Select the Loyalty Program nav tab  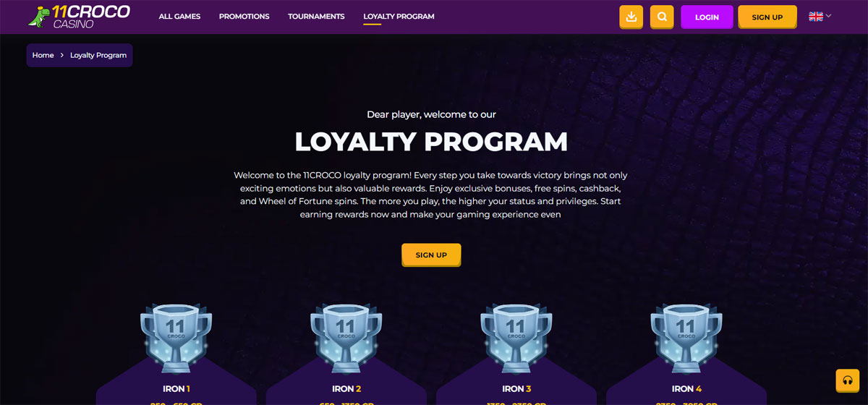399,17
